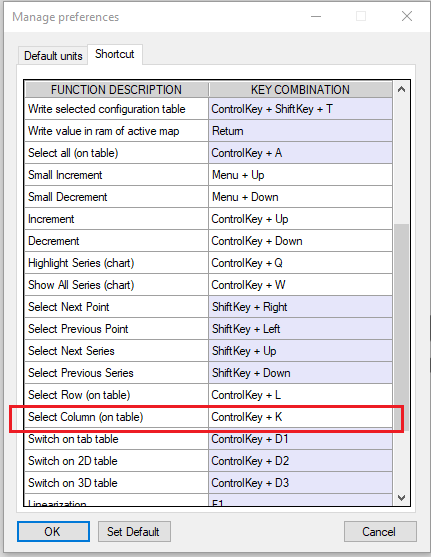Select the 'ControlKey + A' key cell
Screen dimensions: 431x557
point(301,153)
